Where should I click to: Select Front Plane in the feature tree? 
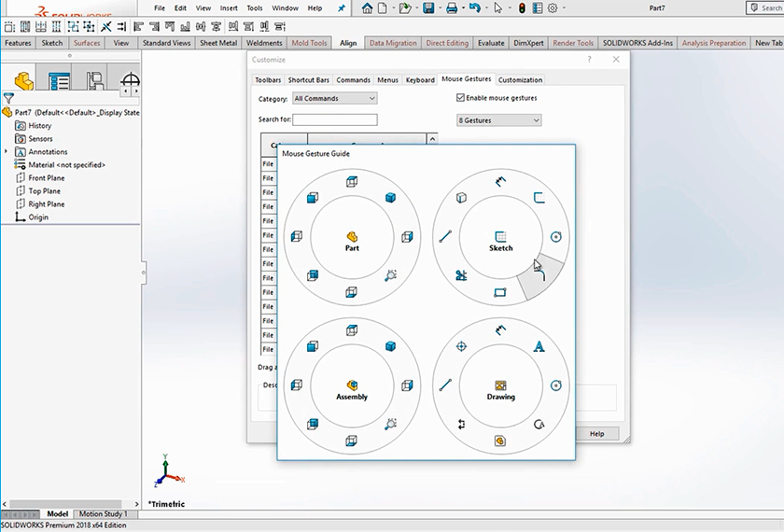point(47,178)
